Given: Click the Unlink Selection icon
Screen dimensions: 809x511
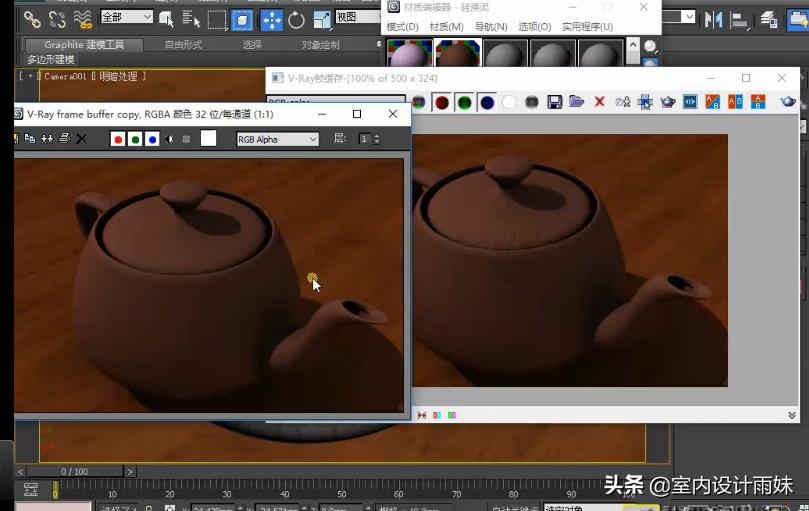Looking at the screenshot, I should coord(57,19).
